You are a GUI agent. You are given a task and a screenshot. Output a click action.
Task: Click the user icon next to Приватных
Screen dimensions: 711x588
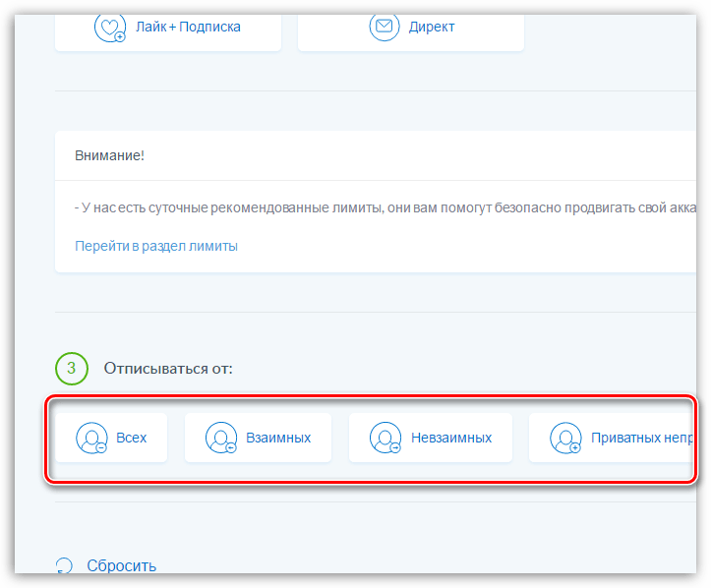[x=565, y=438]
